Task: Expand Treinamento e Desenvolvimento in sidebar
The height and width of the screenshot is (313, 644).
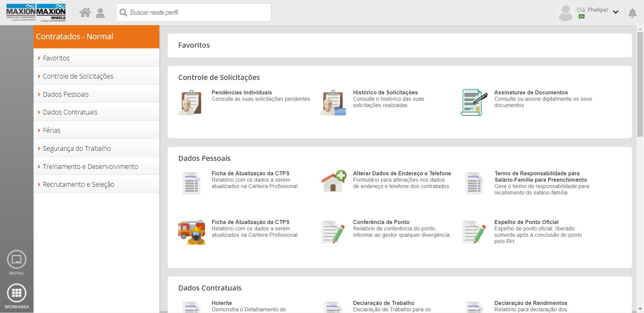Action: pos(96,167)
